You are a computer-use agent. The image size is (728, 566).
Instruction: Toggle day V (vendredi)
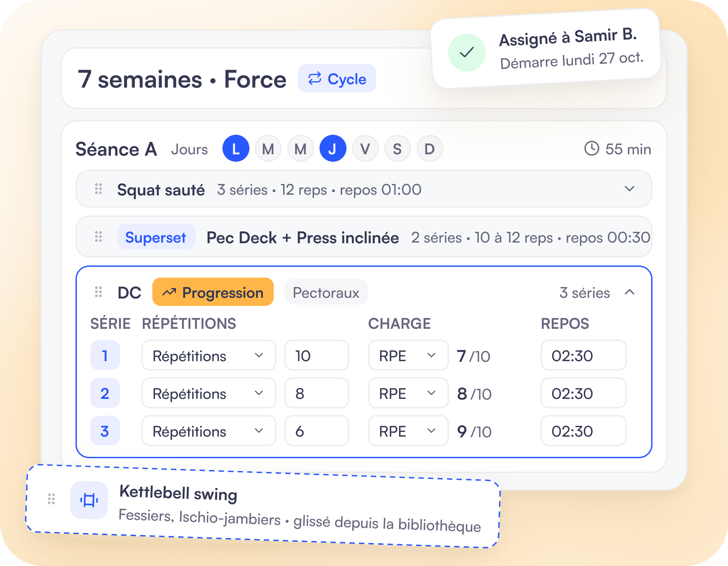pyautogui.click(x=365, y=149)
